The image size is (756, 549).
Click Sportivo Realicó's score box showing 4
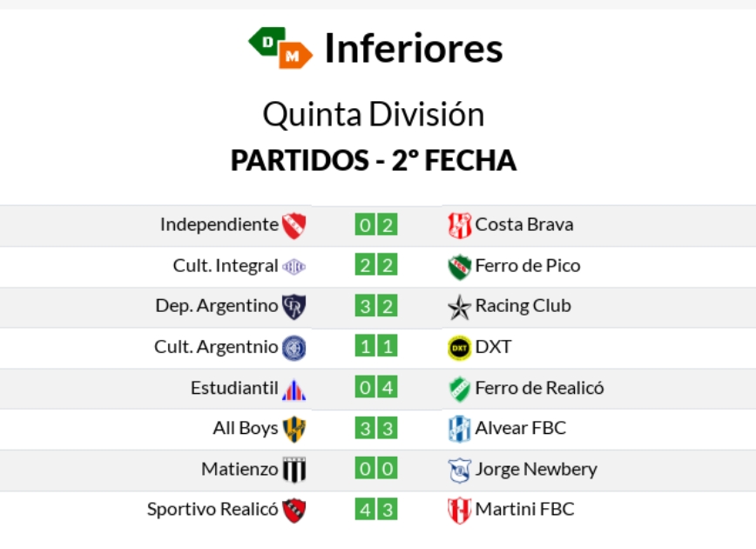(x=365, y=511)
